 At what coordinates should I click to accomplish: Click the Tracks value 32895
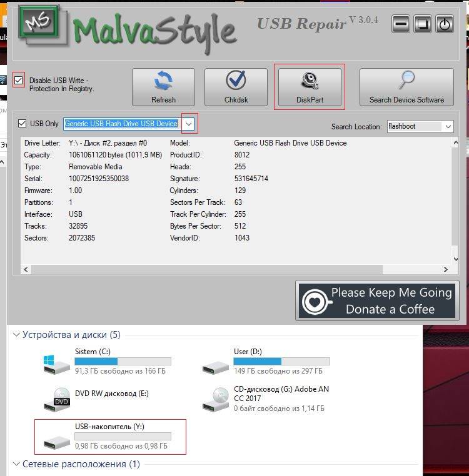(78, 226)
